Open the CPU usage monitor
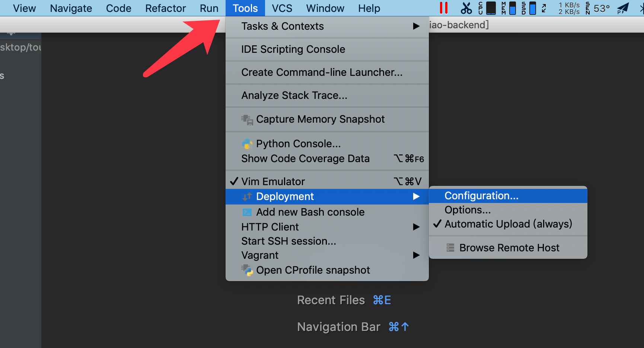Screen dimensions: 644x348 pos(487,8)
